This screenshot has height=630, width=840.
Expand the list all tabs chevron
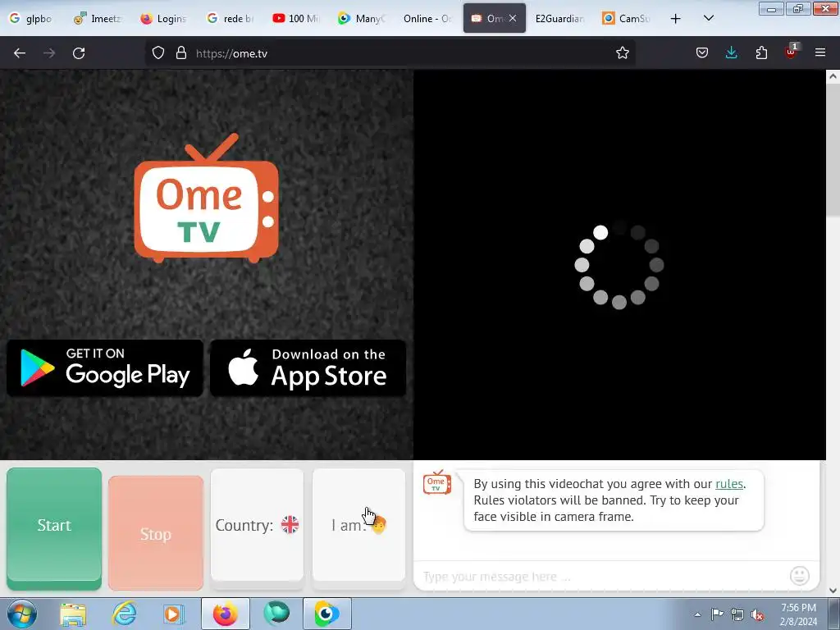tap(708, 19)
